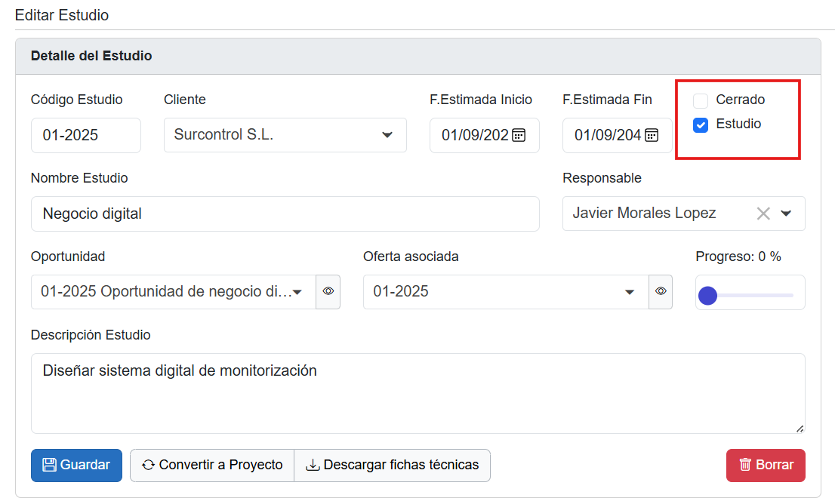Click Convertir a Proyecto button
835x504 pixels.
212,465
